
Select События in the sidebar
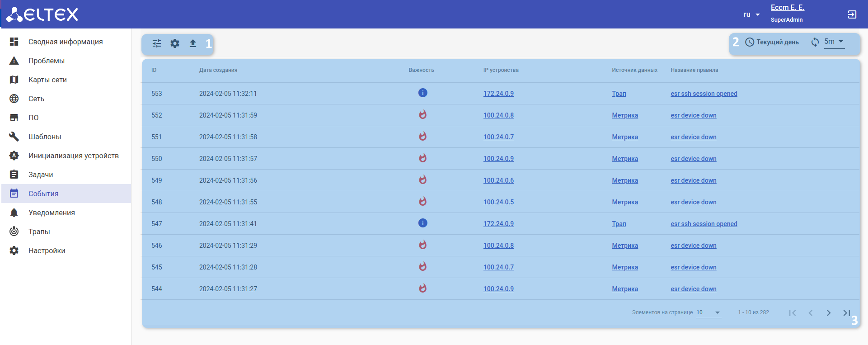[x=66, y=194]
